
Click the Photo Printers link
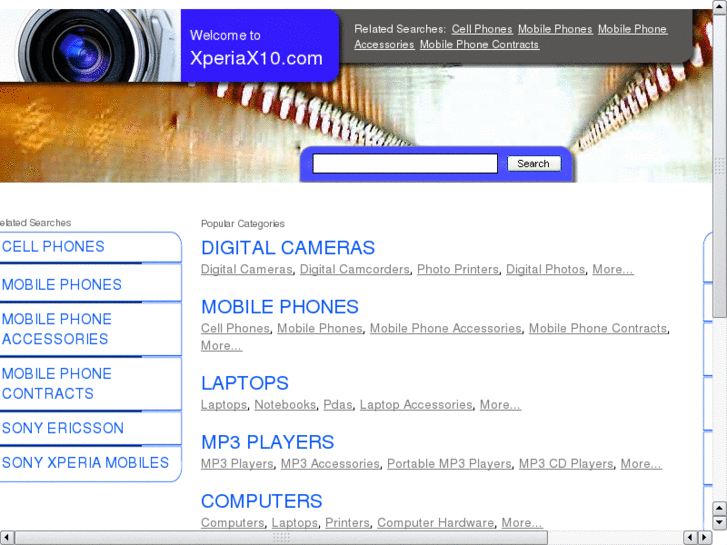pyautogui.click(x=458, y=269)
